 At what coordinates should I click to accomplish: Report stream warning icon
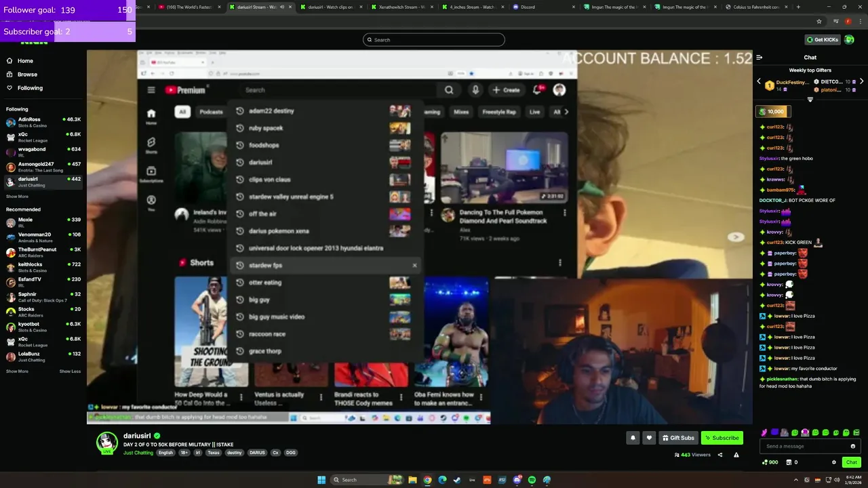point(736,455)
